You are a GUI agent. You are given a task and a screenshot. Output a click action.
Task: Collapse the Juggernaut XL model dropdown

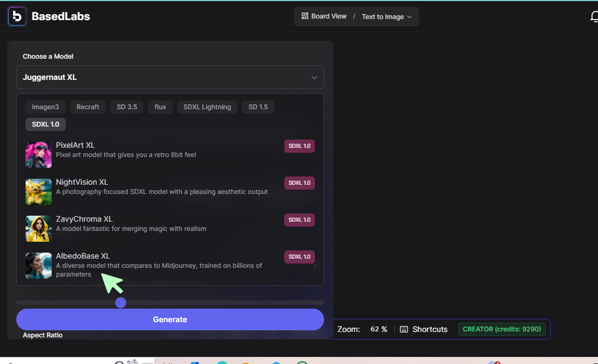(170, 77)
